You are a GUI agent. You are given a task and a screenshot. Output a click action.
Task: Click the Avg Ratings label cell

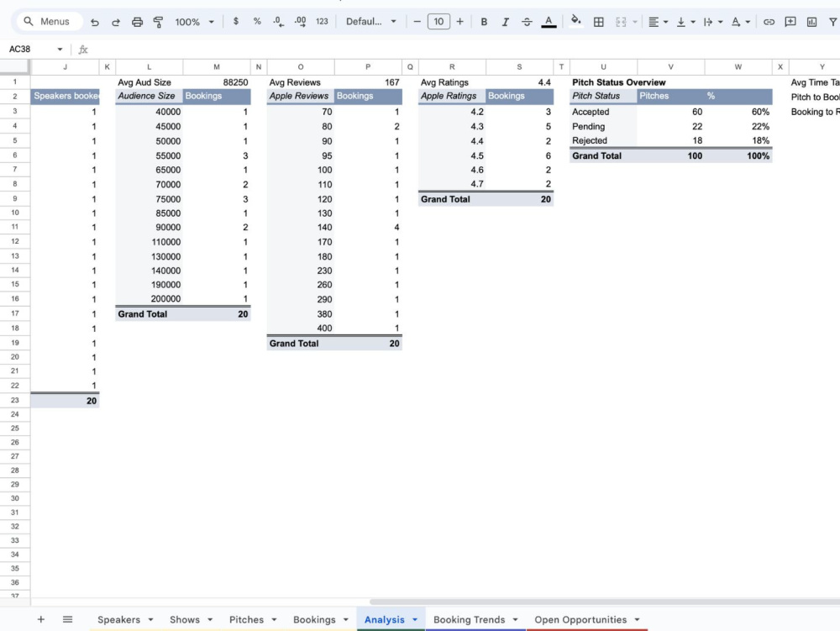[452, 82]
